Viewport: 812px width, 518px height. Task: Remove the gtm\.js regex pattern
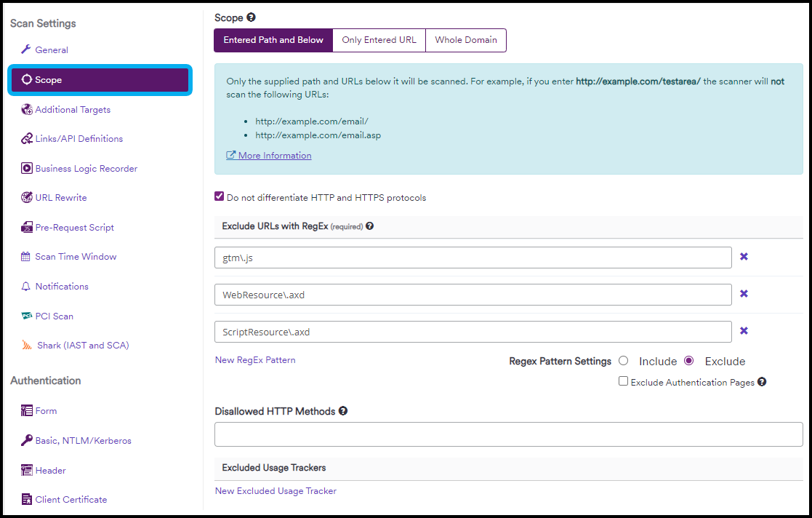pos(744,257)
